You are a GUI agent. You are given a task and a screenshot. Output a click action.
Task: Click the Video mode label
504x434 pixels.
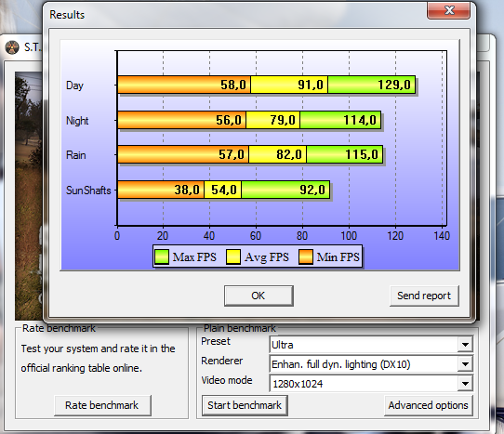click(x=227, y=380)
